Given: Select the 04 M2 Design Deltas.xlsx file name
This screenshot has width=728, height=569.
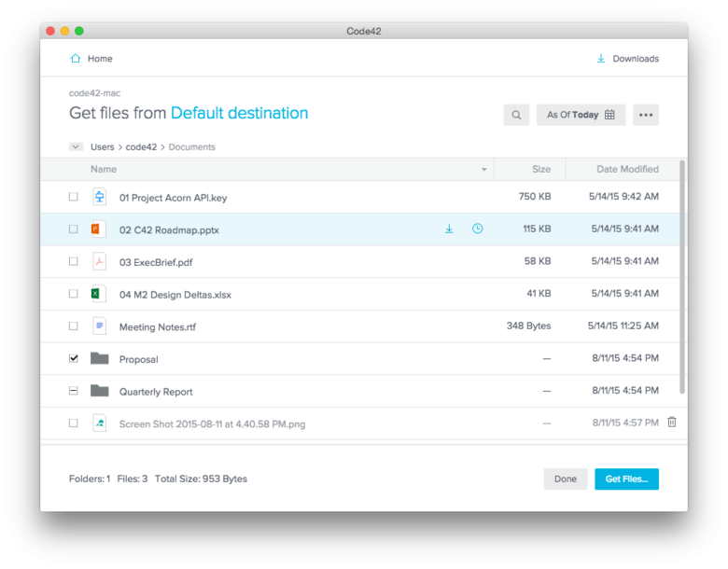Looking at the screenshot, I should pyautogui.click(x=175, y=295).
